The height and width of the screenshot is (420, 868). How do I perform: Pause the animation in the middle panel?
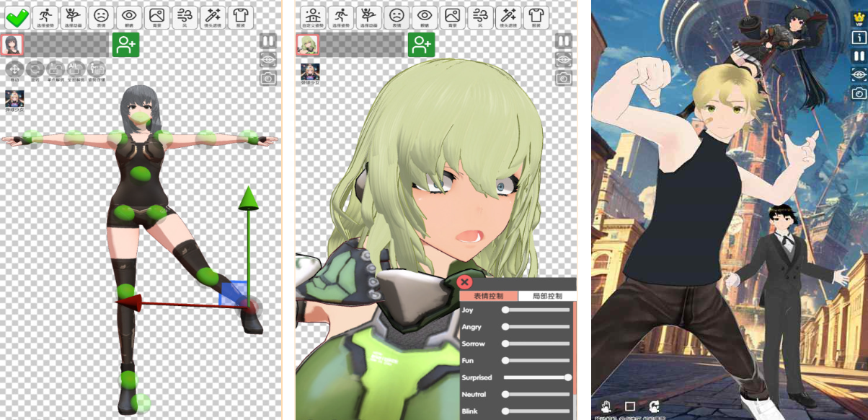coord(564,40)
